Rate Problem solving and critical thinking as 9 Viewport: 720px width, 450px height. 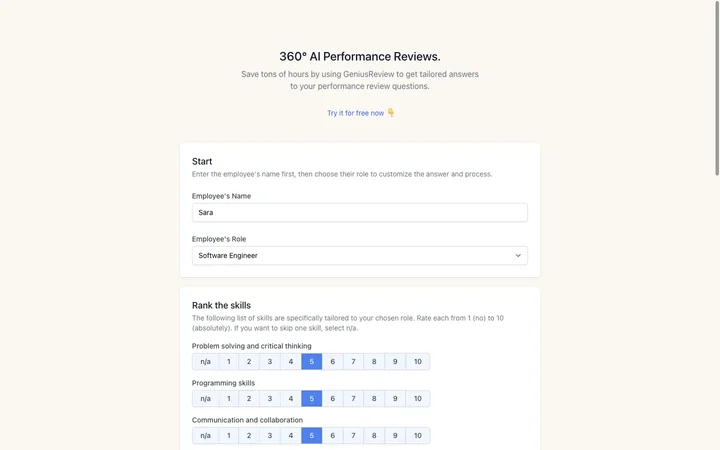(395, 361)
